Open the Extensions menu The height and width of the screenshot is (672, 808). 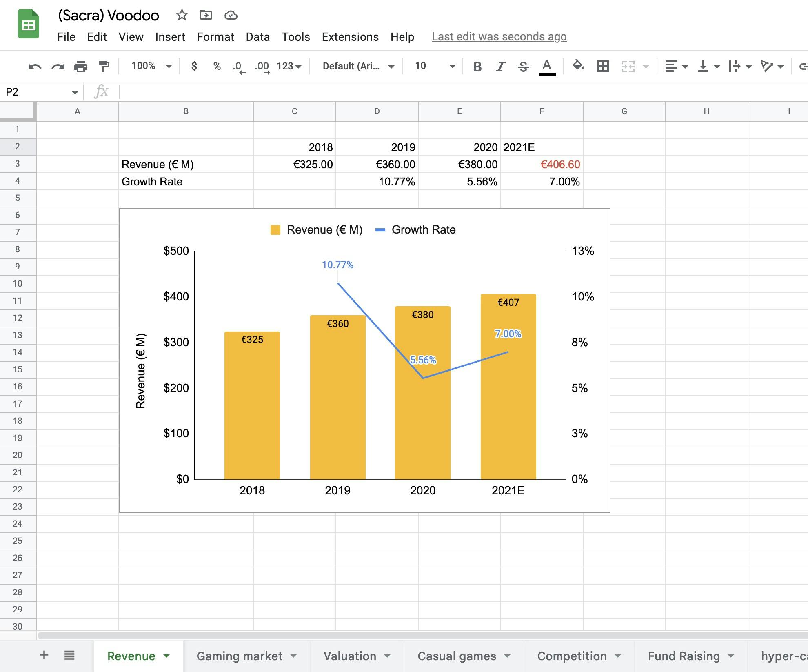(350, 37)
